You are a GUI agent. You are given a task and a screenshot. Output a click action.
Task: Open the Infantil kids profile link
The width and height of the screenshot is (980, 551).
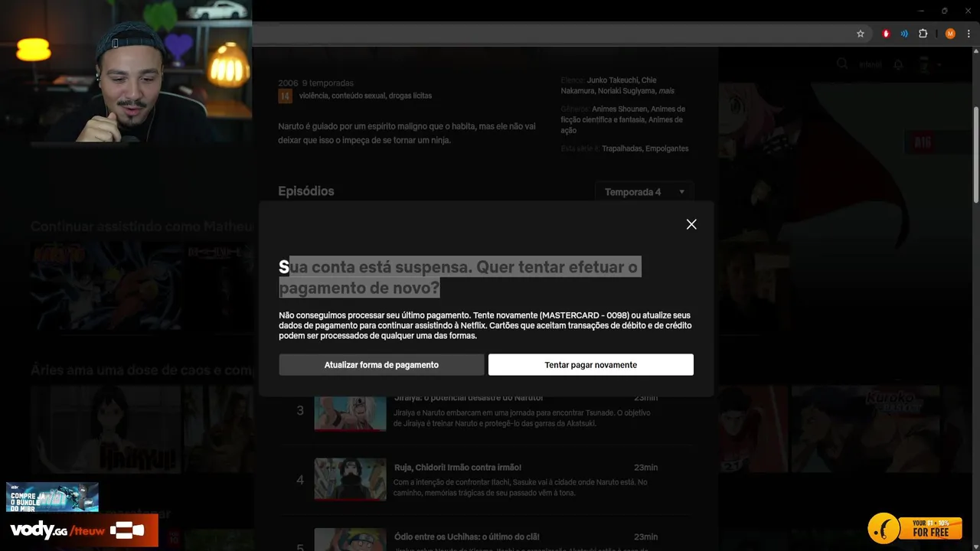tap(871, 65)
